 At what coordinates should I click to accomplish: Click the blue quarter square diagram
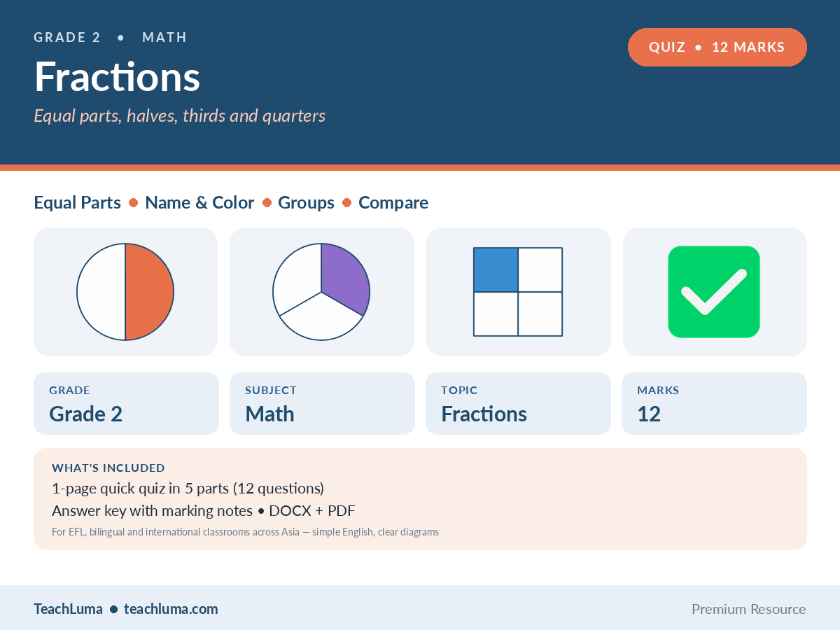(x=518, y=292)
